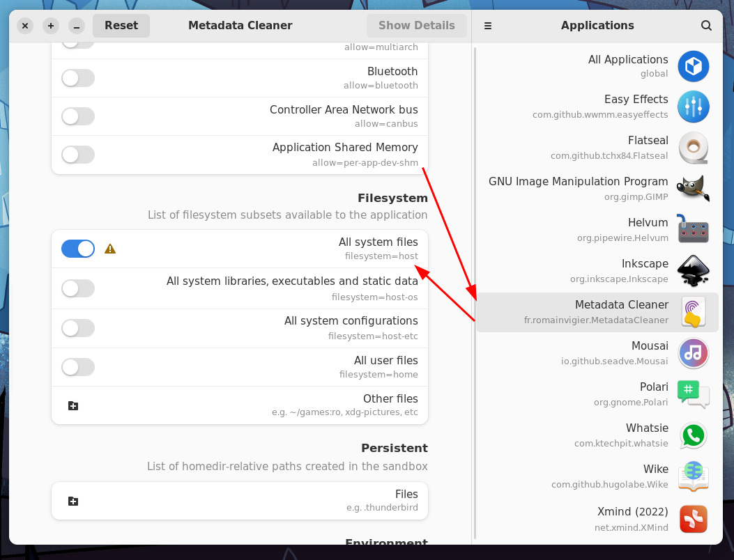Click the Xmind red logo icon
Image resolution: width=734 pixels, height=560 pixels.
[694, 519]
